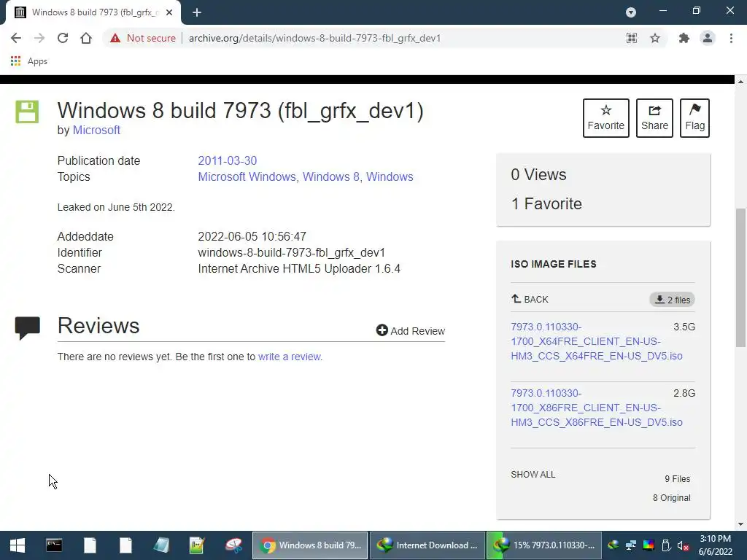747x560 pixels.
Task: Open the 15% download progress taskbar button
Action: click(x=544, y=545)
